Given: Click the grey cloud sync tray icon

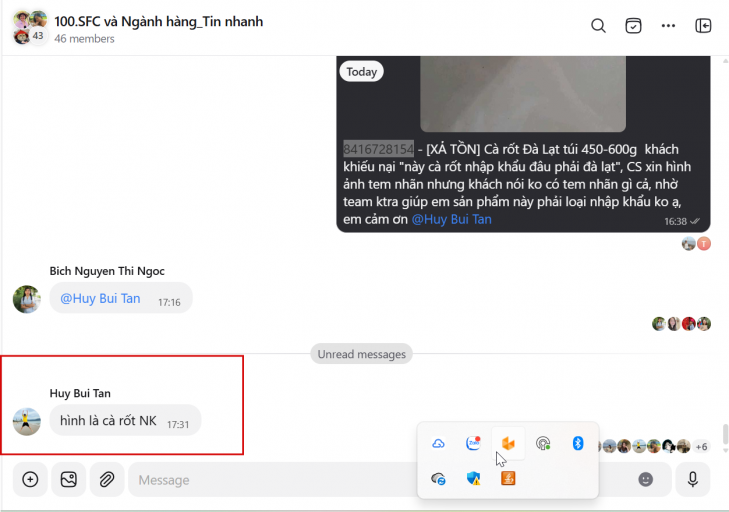Looking at the screenshot, I should (x=438, y=479).
